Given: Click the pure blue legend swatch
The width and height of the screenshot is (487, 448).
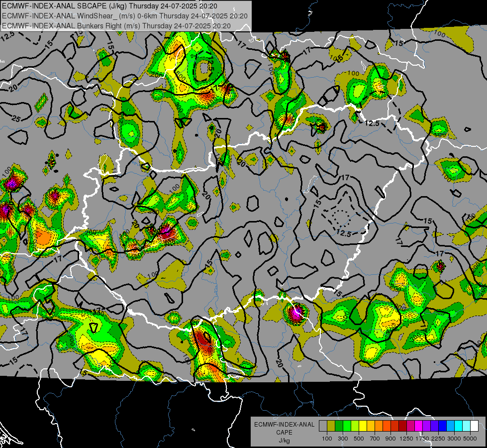Looking at the screenshot, I should pos(443,426).
